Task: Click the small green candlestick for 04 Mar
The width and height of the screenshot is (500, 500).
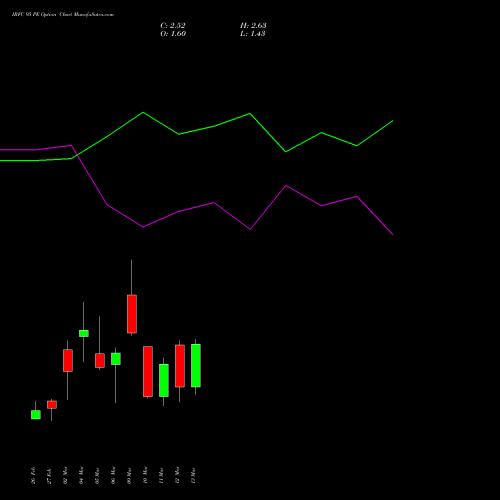Action: pyautogui.click(x=84, y=333)
